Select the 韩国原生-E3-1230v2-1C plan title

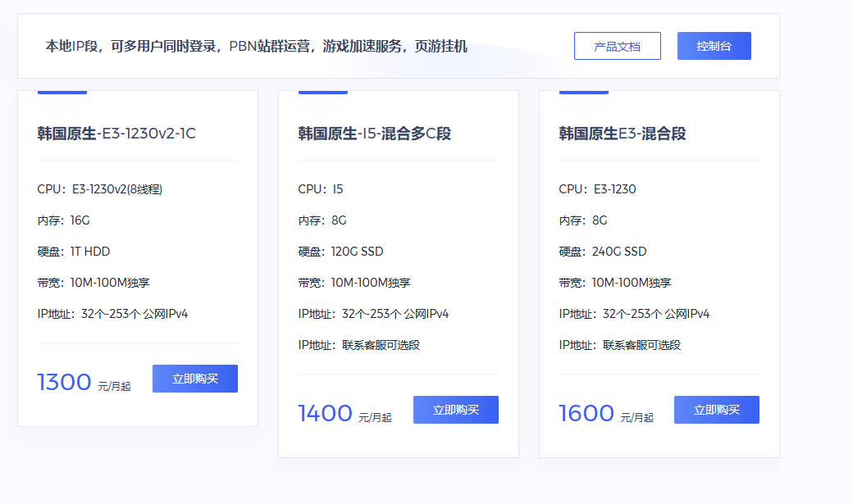click(116, 134)
